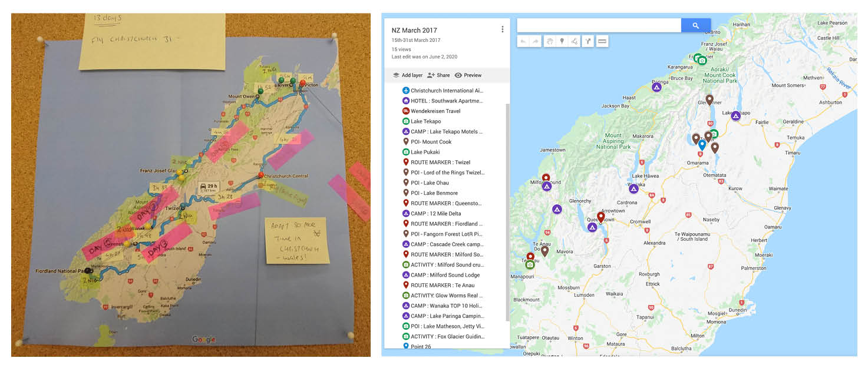Viewport: 868px width, 368px height.
Task: Click the Undo arrow icon
Action: click(x=524, y=41)
